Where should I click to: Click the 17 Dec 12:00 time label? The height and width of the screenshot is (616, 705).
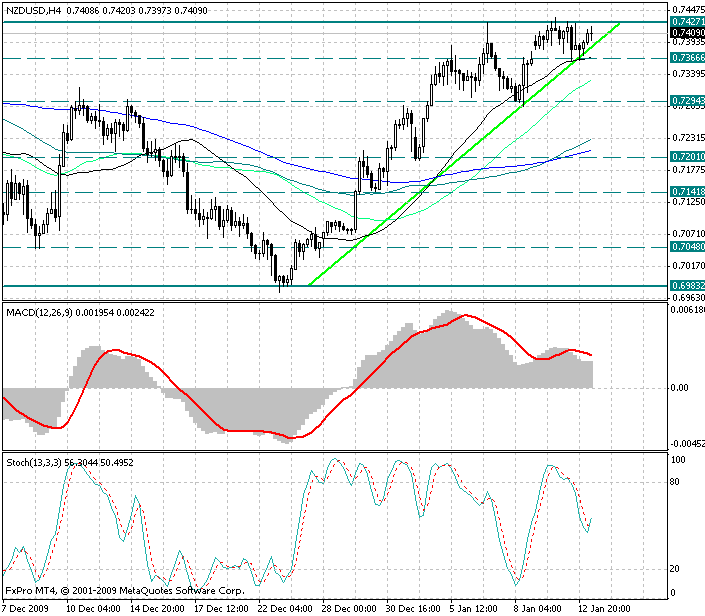221,609
